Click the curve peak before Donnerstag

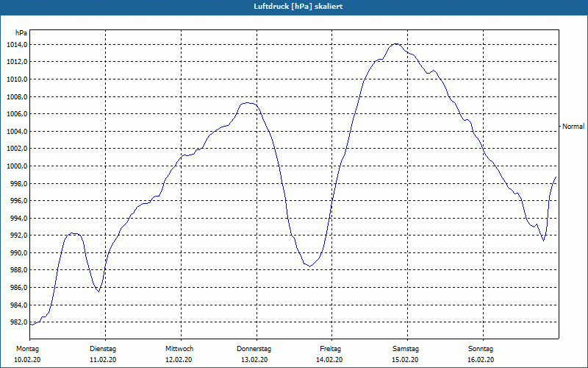[248, 102]
